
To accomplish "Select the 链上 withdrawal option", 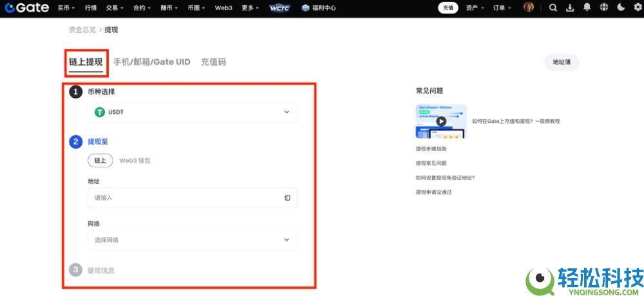I will [100, 160].
